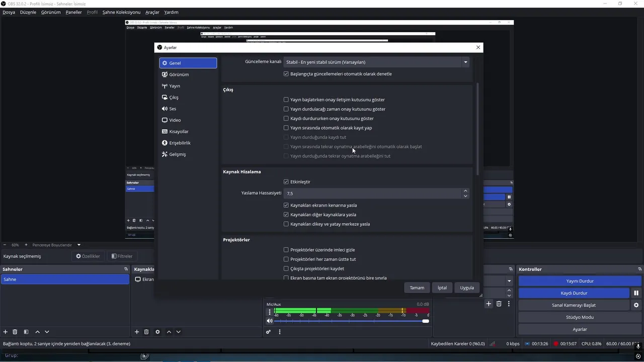Zoom in preview with plus icon
The height and width of the screenshot is (362, 644).
(x=26, y=245)
